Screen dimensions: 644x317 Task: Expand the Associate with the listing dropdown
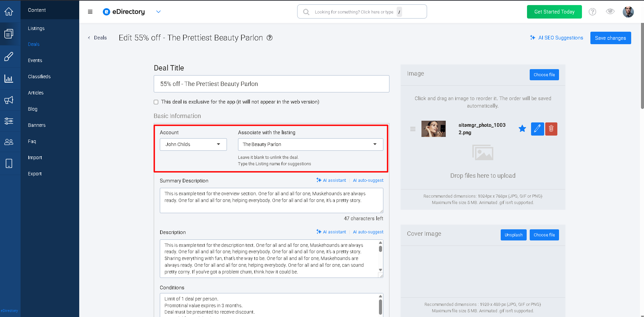tap(311, 144)
